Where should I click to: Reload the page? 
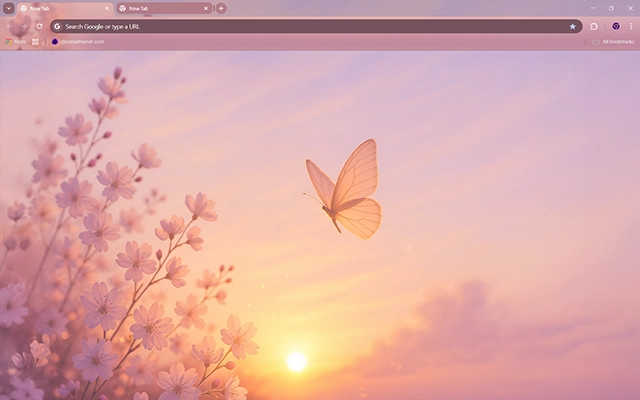click(x=39, y=27)
